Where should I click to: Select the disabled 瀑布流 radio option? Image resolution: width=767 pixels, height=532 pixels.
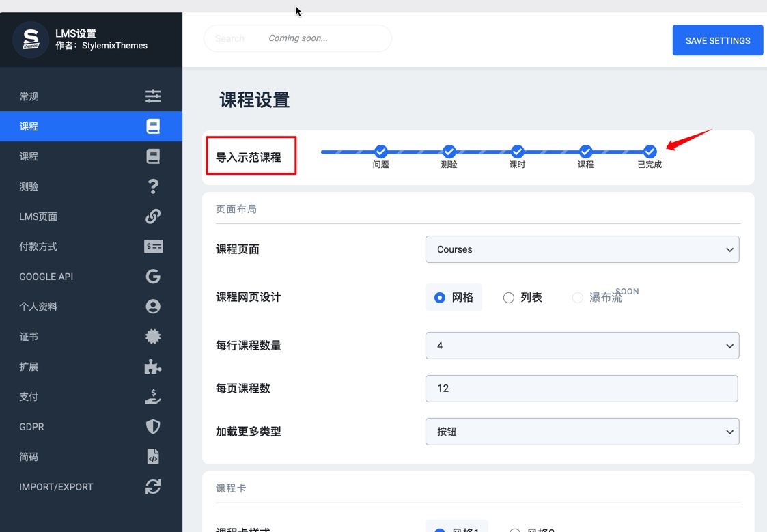point(578,297)
